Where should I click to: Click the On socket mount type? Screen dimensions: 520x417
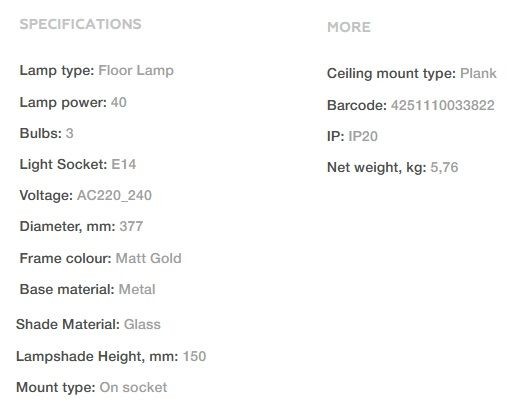coord(133,387)
